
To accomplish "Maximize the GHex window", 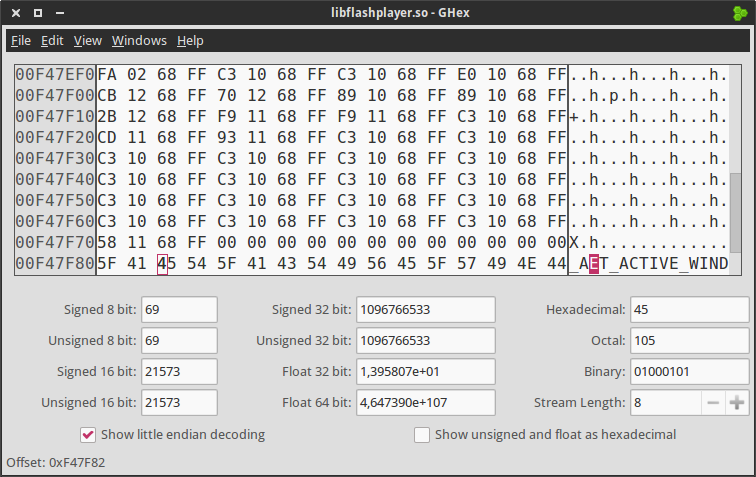I will (38, 13).
